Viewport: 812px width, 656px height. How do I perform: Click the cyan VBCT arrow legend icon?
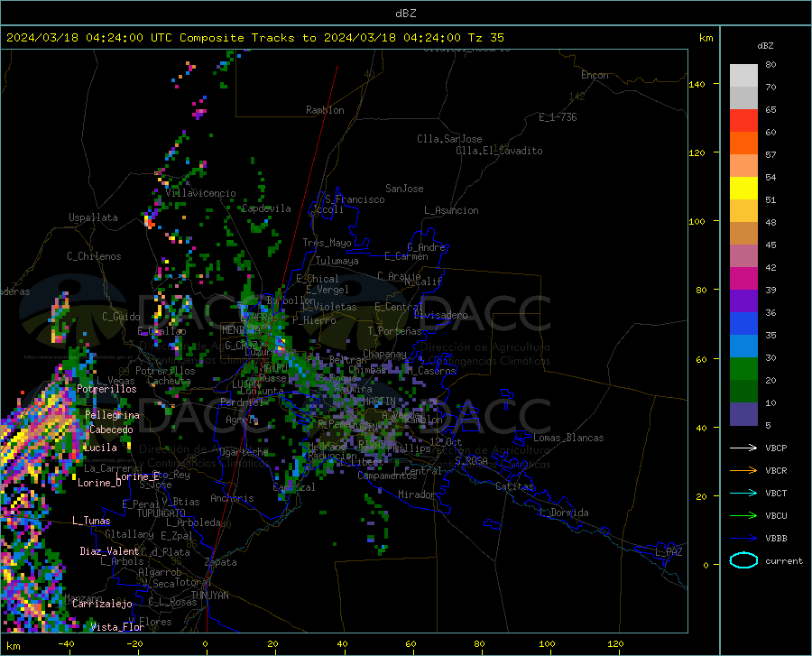tap(743, 493)
